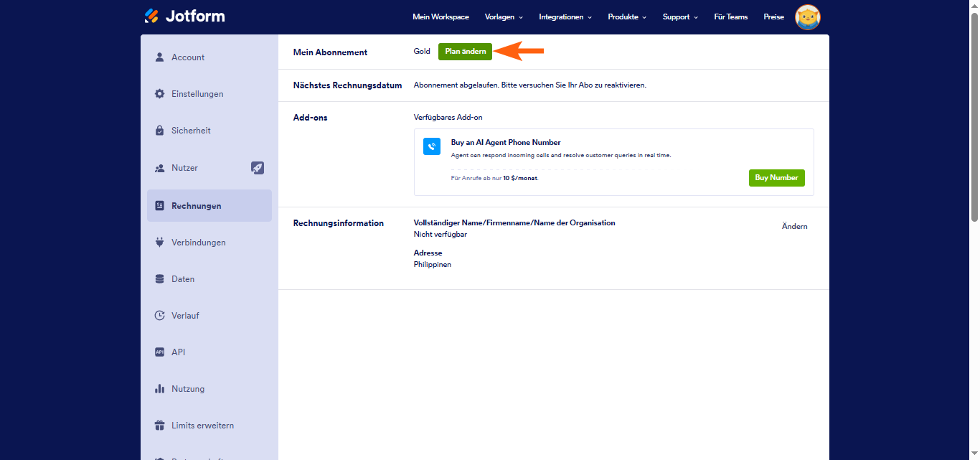This screenshot has width=980, height=460.
Task: Open Preise pricing page
Action: 773,17
